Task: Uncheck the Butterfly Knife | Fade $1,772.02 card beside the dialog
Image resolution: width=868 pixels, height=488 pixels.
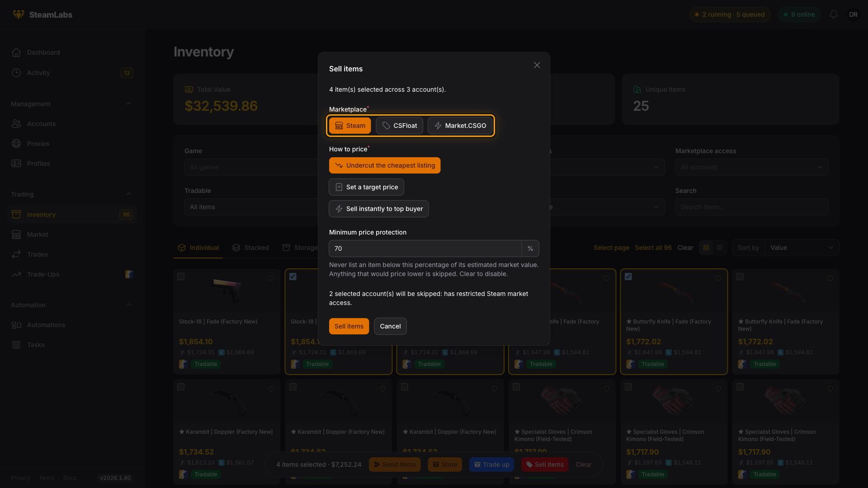Action: (x=628, y=277)
